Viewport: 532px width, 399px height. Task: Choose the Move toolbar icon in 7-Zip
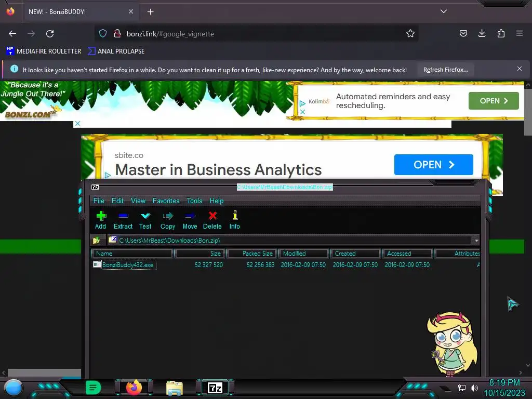(190, 220)
